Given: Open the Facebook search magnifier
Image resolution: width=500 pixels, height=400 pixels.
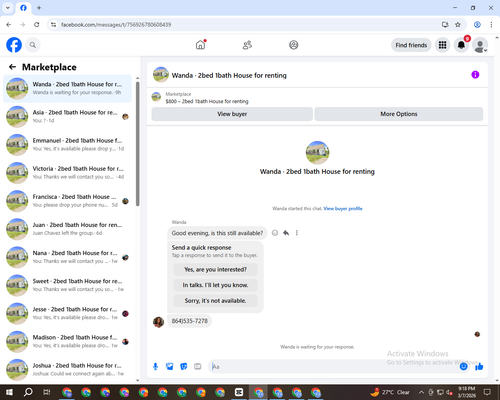Looking at the screenshot, I should click(x=33, y=45).
